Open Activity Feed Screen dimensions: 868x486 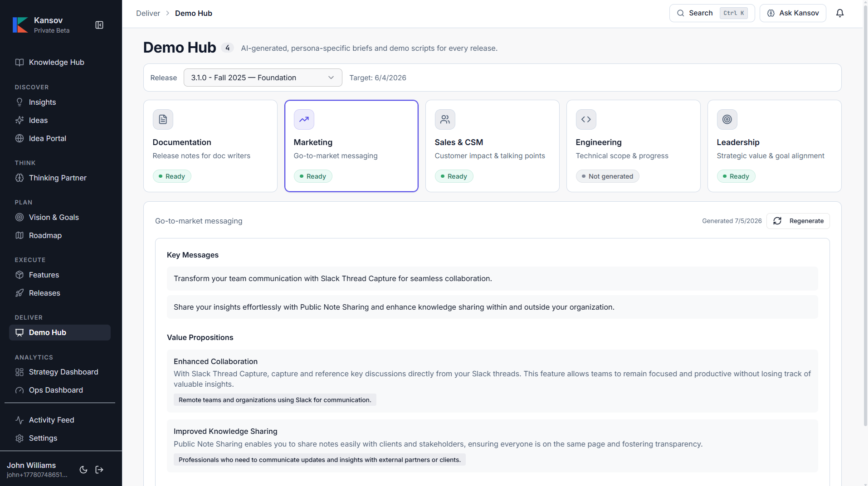pos(60,420)
